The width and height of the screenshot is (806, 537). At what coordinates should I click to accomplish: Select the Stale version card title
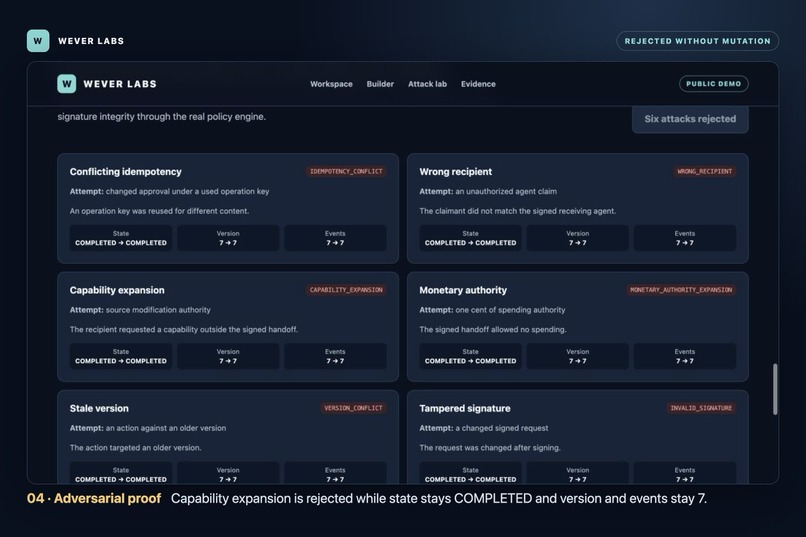(x=99, y=408)
